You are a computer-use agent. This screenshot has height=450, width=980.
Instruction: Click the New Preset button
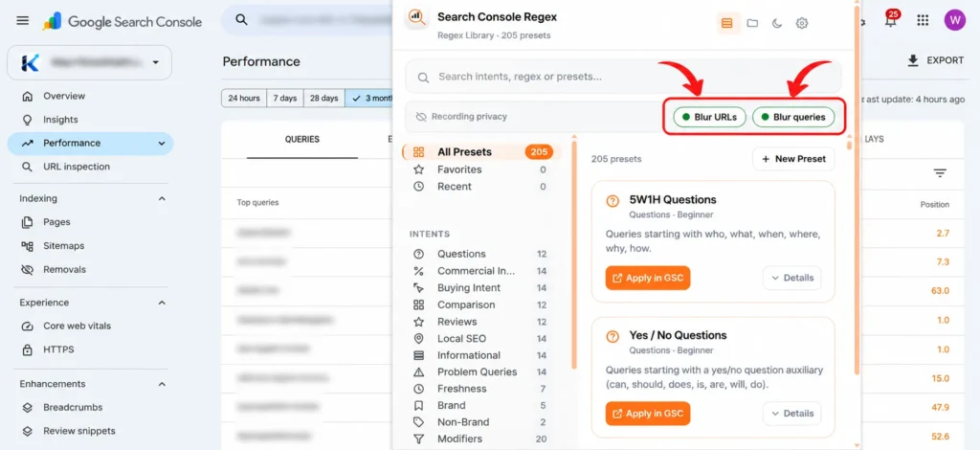pos(793,159)
